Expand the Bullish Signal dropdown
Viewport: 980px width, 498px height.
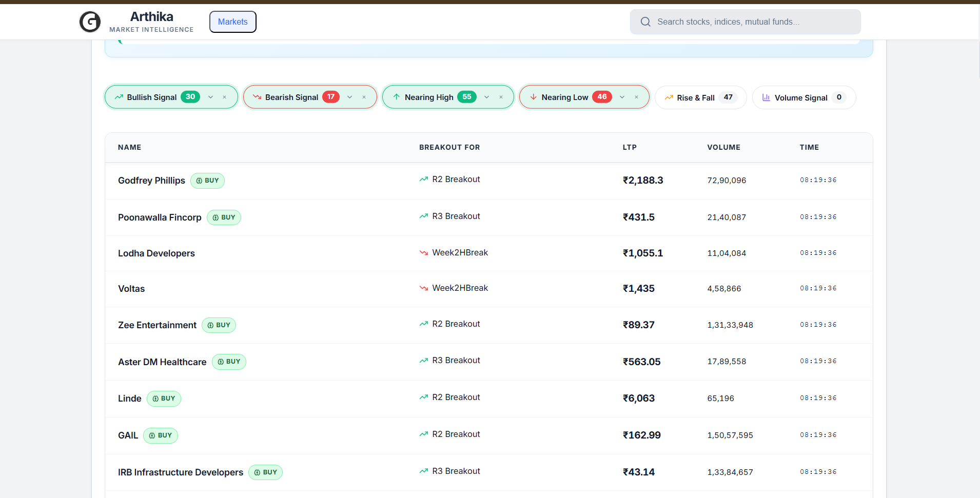tap(210, 96)
